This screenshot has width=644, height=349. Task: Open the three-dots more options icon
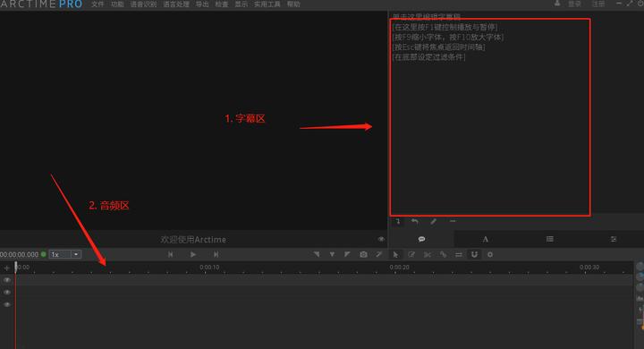[453, 221]
